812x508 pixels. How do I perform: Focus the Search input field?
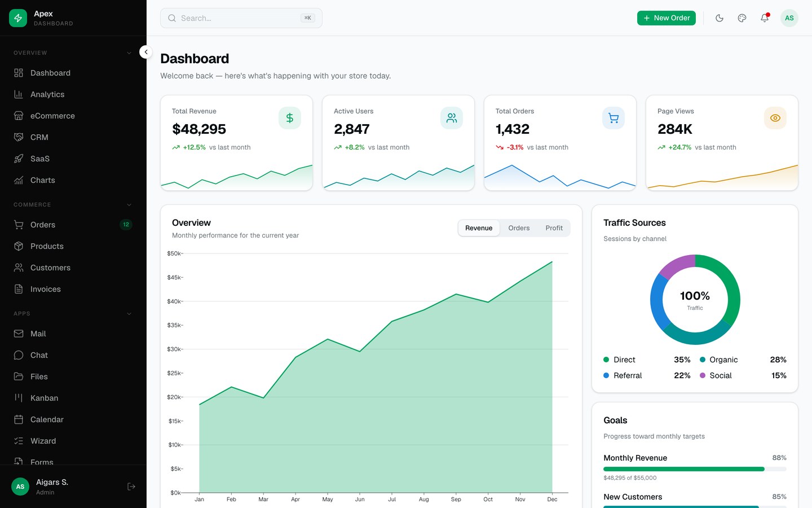pyautogui.click(x=241, y=18)
